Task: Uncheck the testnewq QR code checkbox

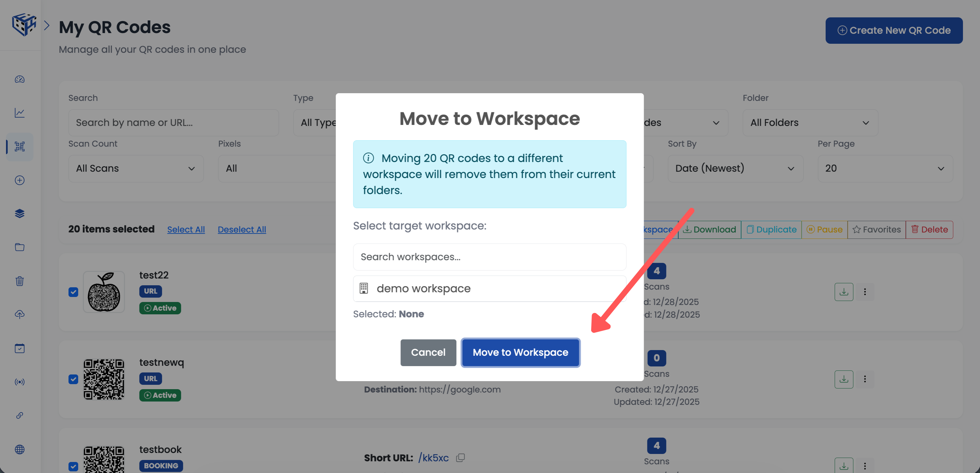Action: point(73,379)
